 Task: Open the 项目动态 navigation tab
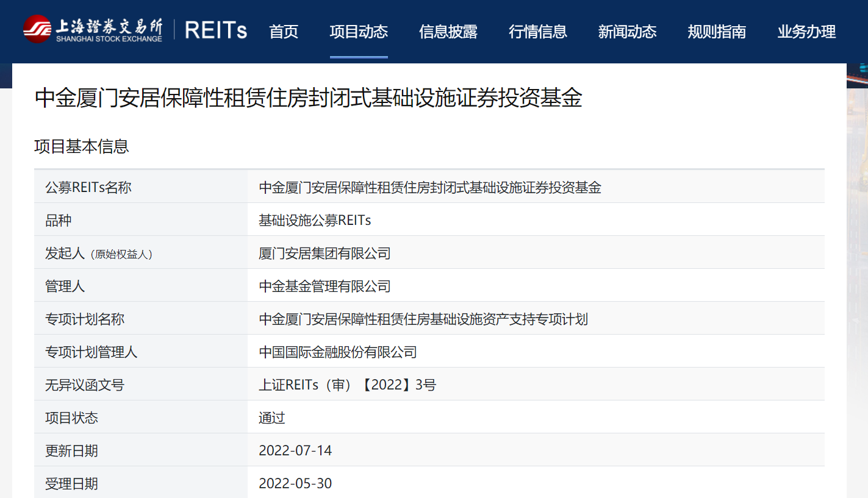point(359,32)
